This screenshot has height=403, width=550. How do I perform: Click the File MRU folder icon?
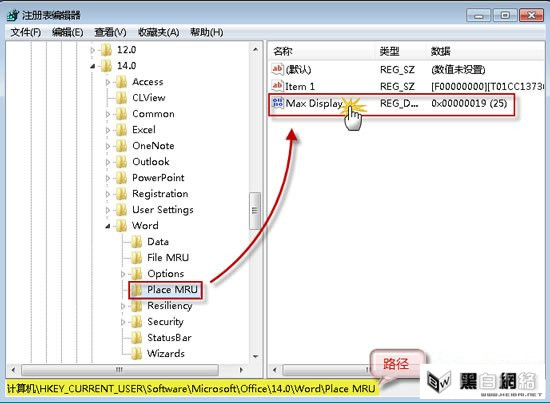136,258
